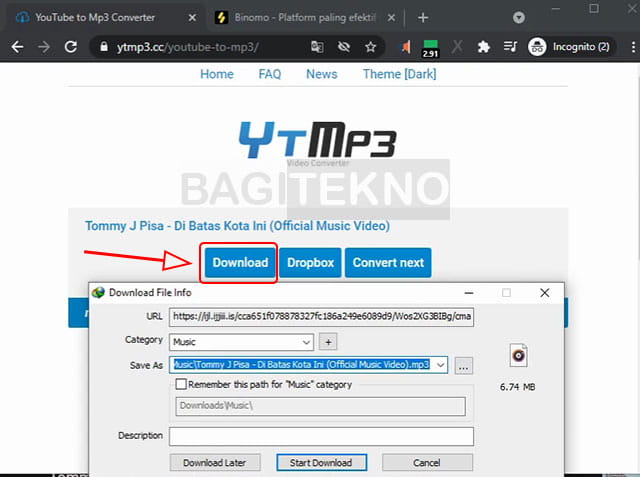Click the padlock site info icon
Viewport: 640px width, 477px height.
coord(104,47)
